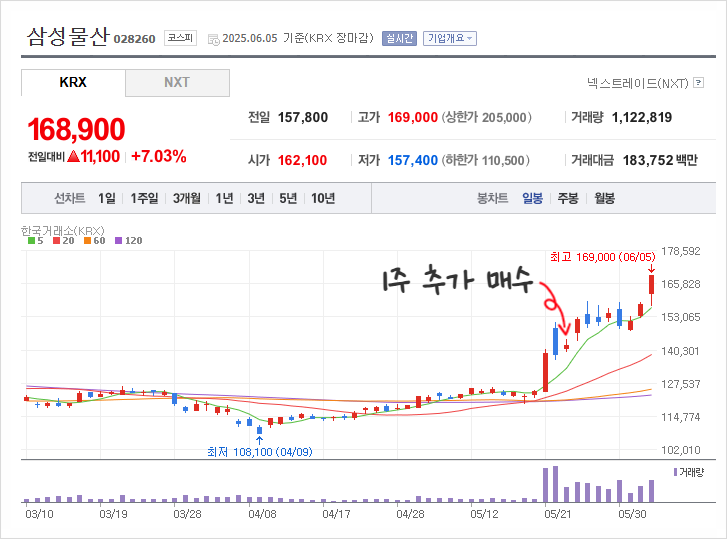Open the NXT help question-mark icon
This screenshot has width=727, height=539.
[698, 82]
